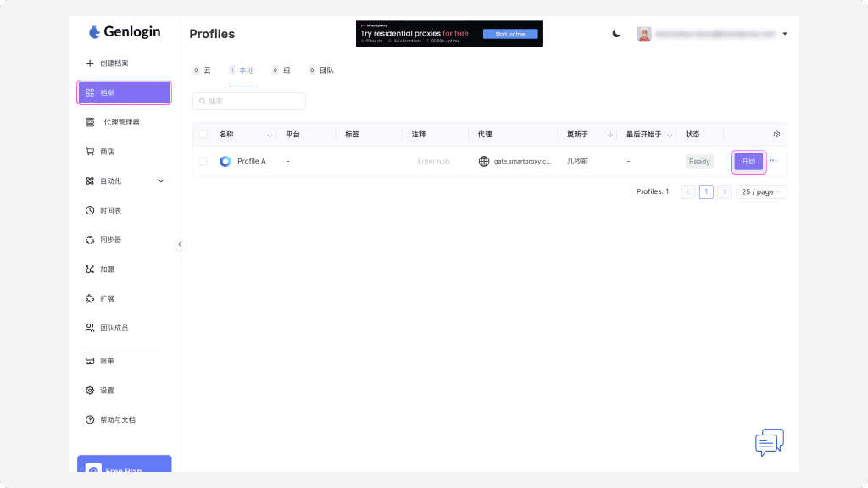Screen dimensions: 868x488
Task: Open the 同步器 synchronizer sidebar icon
Action: pos(90,240)
